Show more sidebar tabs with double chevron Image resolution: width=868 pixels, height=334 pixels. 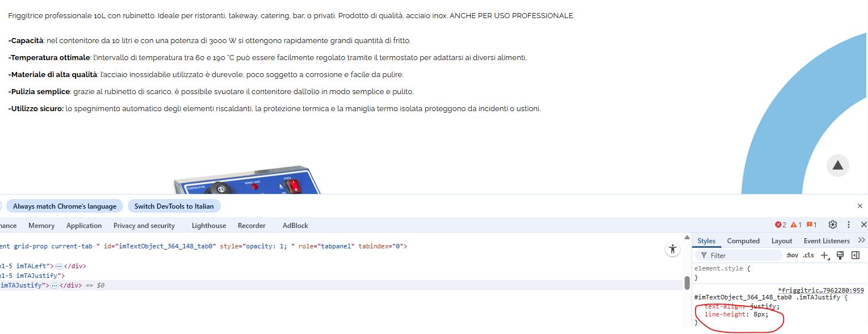pyautogui.click(x=861, y=240)
